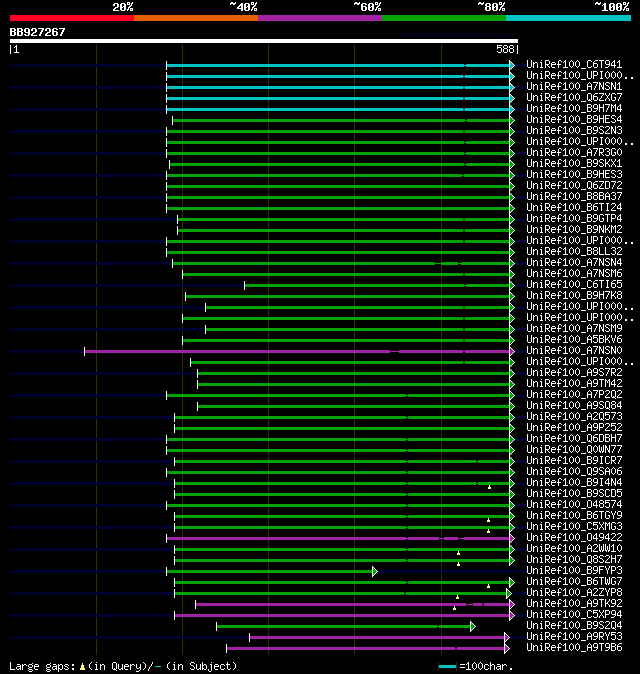The height and width of the screenshot is (674, 640).
Task: Select the UniRef100_A9RY53 label
Action: (574, 636)
